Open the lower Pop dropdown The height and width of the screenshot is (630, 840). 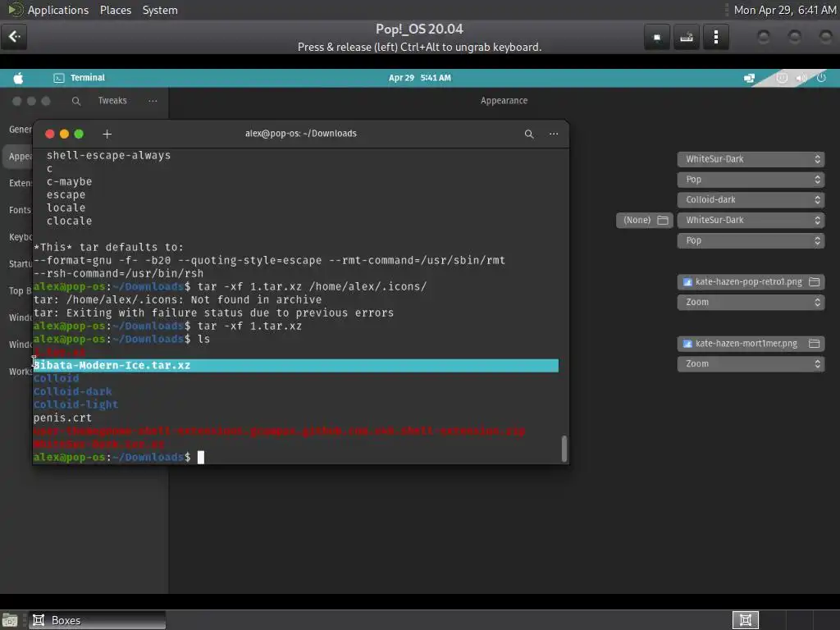[751, 240]
